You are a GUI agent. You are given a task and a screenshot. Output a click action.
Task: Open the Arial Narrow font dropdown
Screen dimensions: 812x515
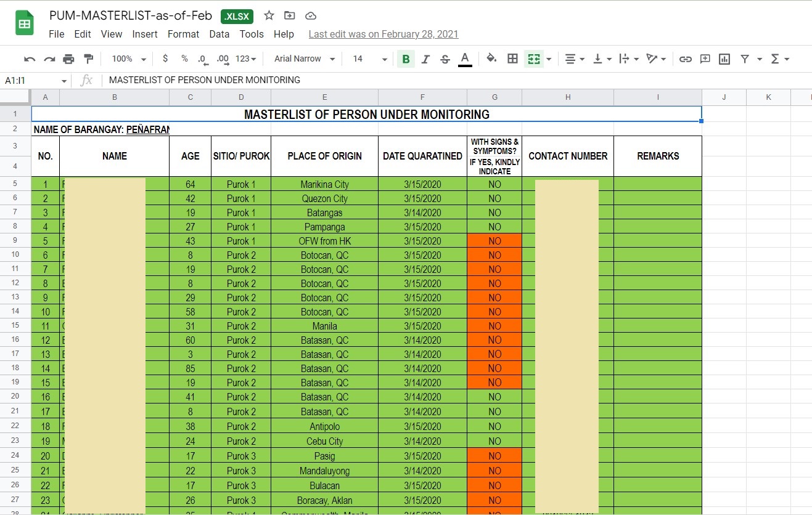click(305, 59)
